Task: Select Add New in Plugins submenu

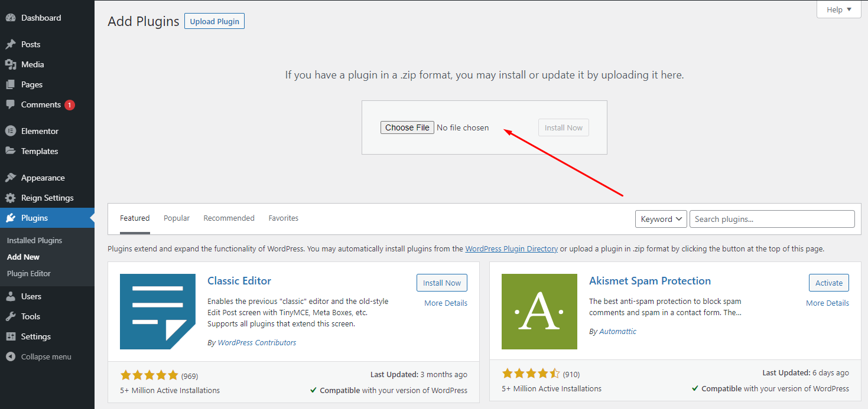Action: (23, 257)
